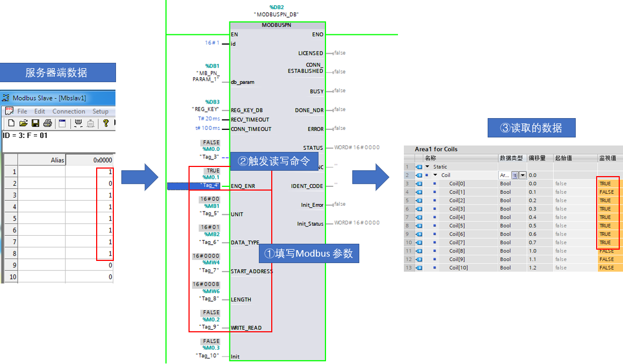
Task: Click the STATUS output value WORD#16#0000
Action: tap(357, 147)
